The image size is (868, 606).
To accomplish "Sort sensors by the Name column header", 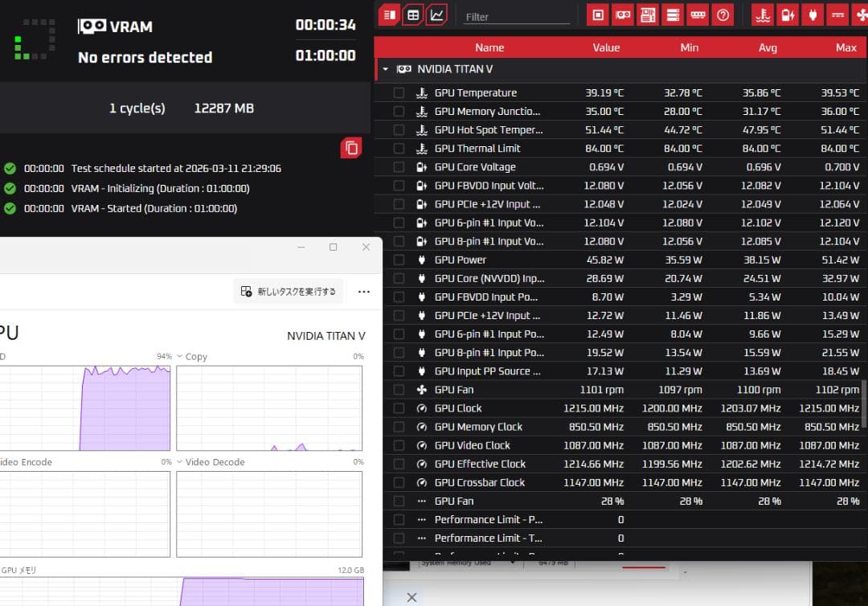I will pos(489,47).
